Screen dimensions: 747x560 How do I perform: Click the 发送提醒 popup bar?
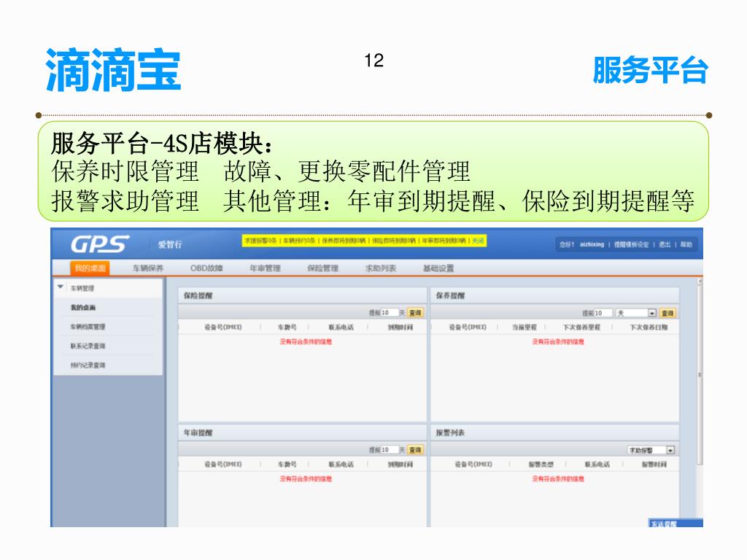pos(676,523)
